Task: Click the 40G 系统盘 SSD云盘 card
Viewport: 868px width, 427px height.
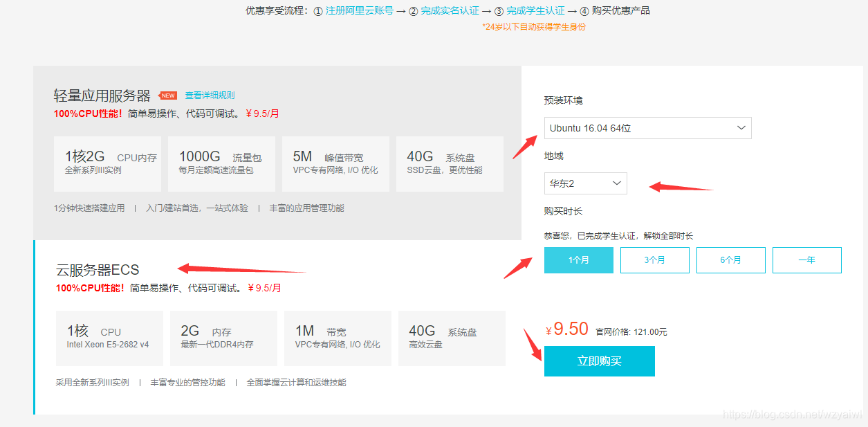Action: coord(450,164)
